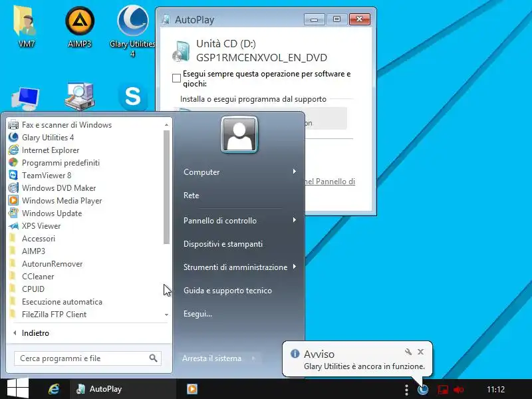Click the taskbar clock 11:12
Image resolution: width=532 pixels, height=399 pixels.
pyautogui.click(x=495, y=389)
